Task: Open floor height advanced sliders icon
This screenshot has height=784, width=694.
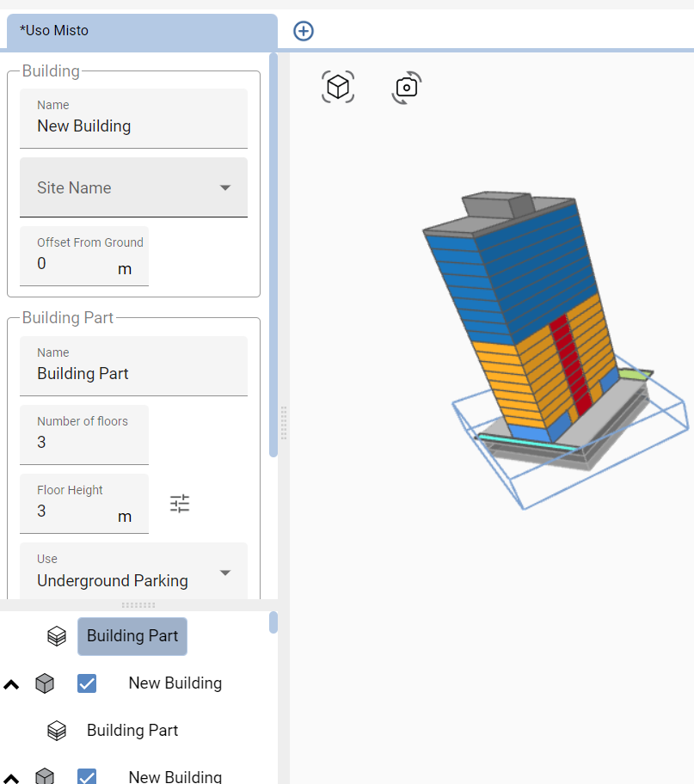Action: 180,504
